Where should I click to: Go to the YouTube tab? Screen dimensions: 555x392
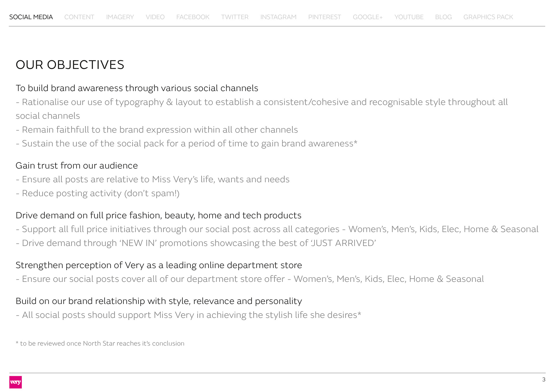click(x=409, y=17)
